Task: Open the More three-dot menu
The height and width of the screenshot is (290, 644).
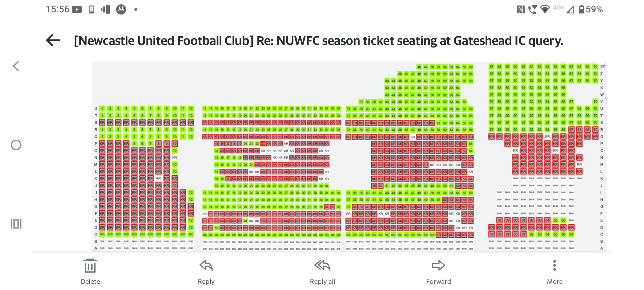Action: [555, 265]
